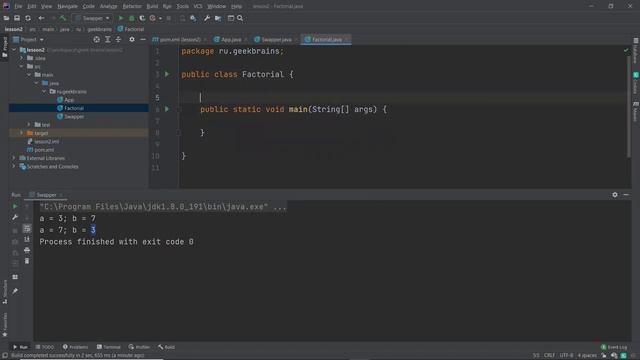Viewport: 640px width, 360px height.
Task: Toggle the Favorites tool window stripe button
Action: click(x=4, y=325)
